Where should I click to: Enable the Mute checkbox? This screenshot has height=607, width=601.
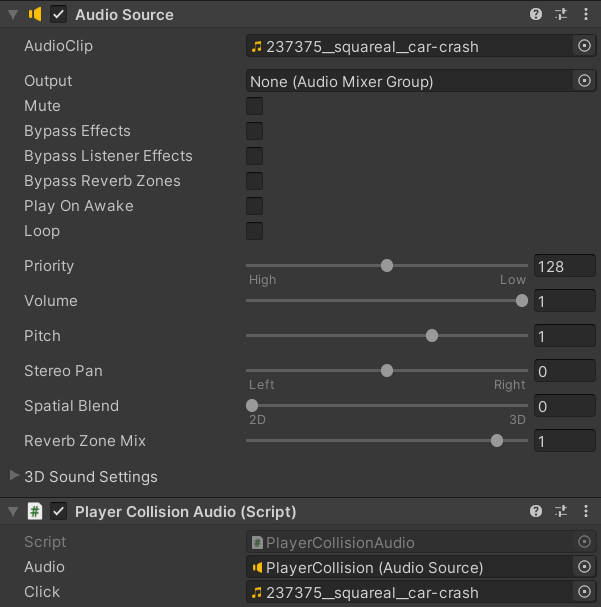pyautogui.click(x=255, y=106)
